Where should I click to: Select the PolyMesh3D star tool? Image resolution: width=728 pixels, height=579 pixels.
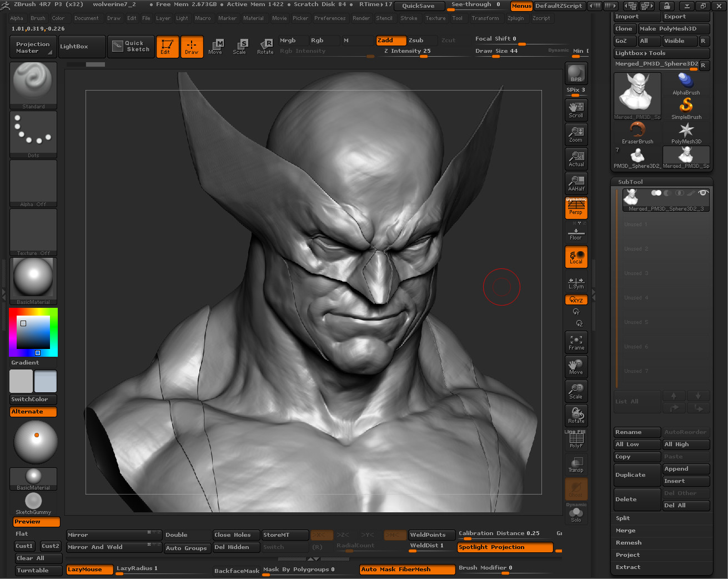(686, 133)
